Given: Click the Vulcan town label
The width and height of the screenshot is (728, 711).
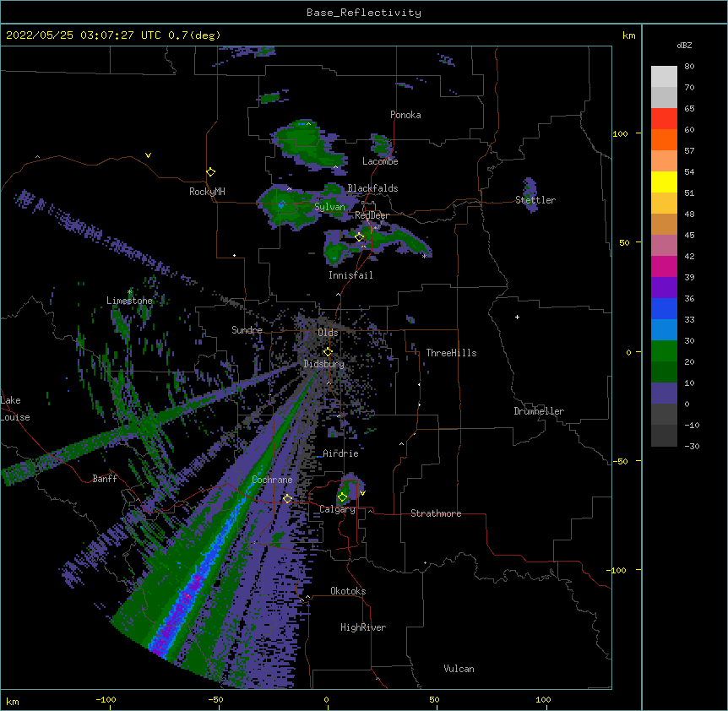Looking at the screenshot, I should point(459,669).
